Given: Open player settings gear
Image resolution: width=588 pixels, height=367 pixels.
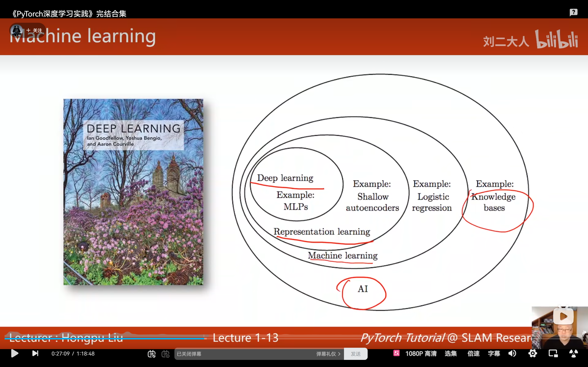Looking at the screenshot, I should 532,354.
